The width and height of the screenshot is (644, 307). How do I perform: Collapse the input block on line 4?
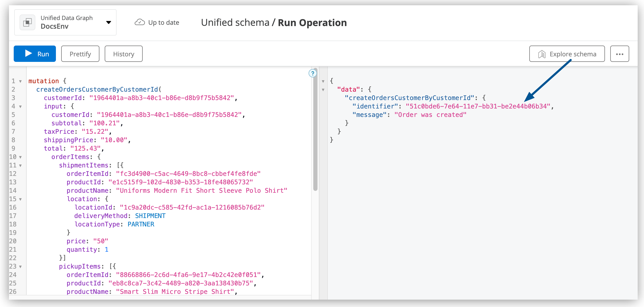coord(21,106)
